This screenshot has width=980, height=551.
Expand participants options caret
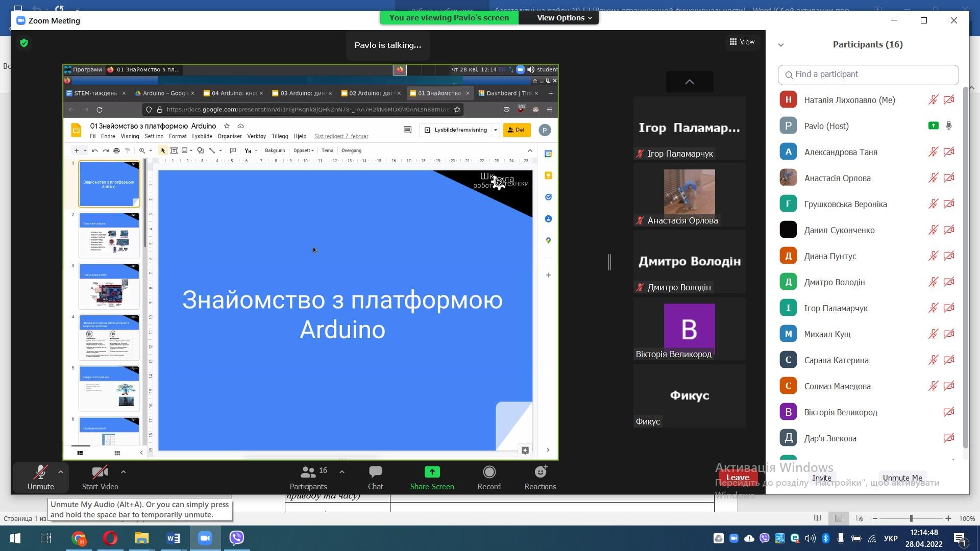pyautogui.click(x=342, y=472)
